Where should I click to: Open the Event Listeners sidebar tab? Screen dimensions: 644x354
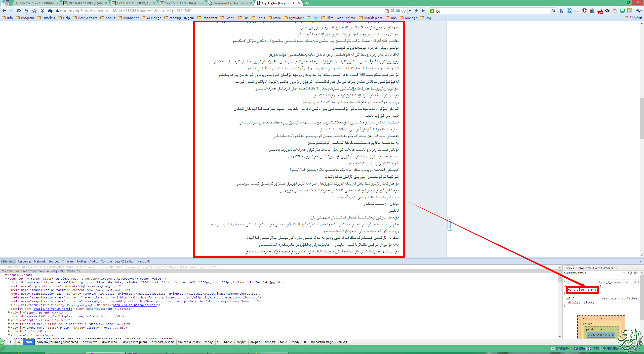(x=603, y=268)
